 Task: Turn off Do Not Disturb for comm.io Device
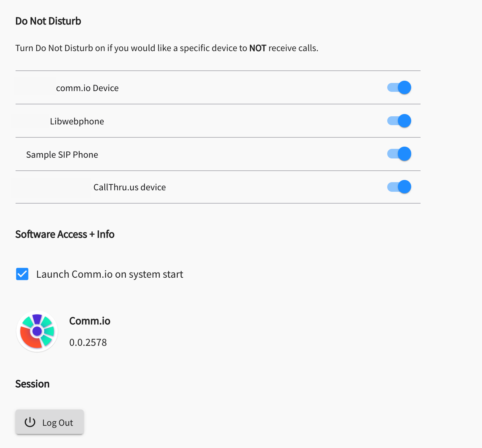(399, 88)
